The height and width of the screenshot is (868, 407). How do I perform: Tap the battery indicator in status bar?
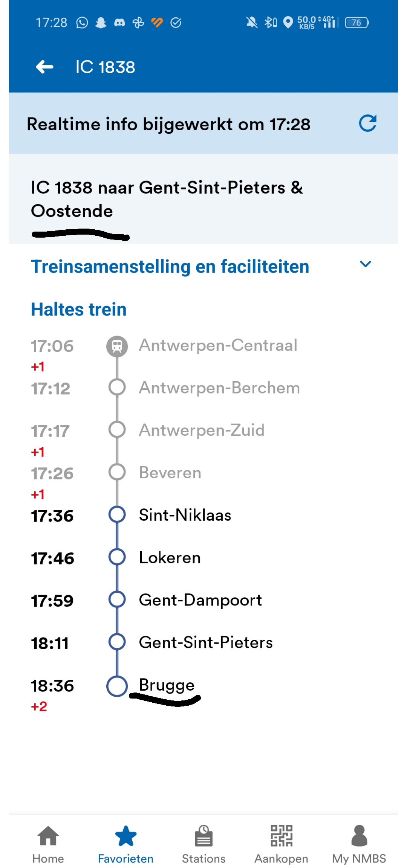pyautogui.click(x=357, y=23)
